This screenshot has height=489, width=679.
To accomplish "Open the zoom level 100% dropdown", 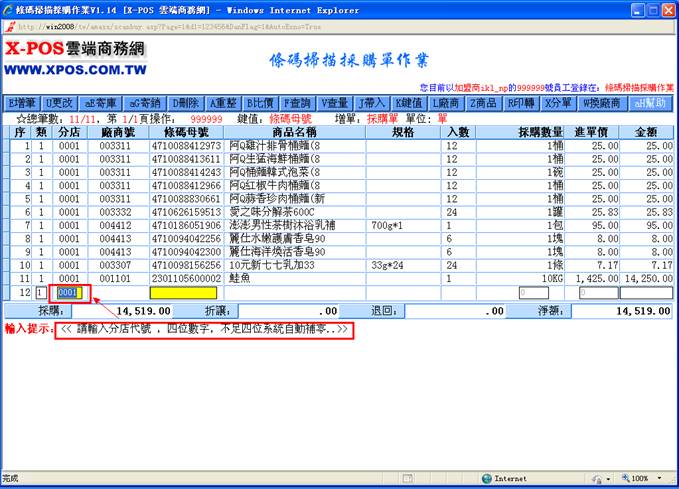I will tap(640, 478).
